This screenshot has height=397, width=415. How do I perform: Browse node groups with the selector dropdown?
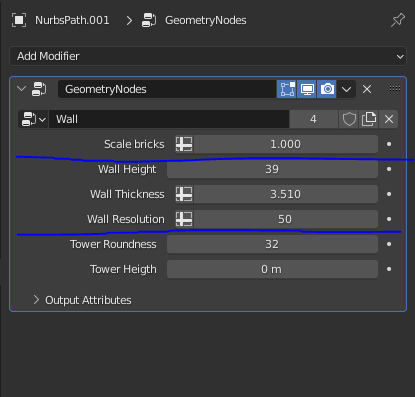click(33, 119)
